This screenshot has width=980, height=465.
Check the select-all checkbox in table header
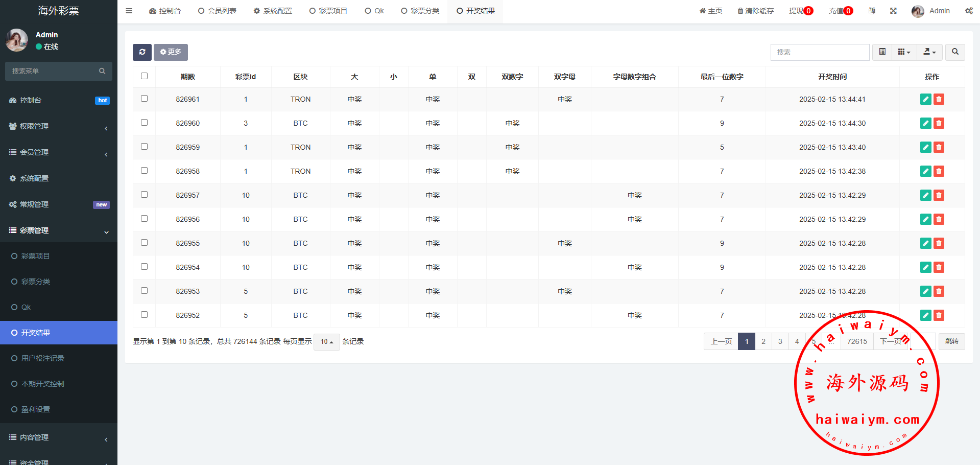144,76
